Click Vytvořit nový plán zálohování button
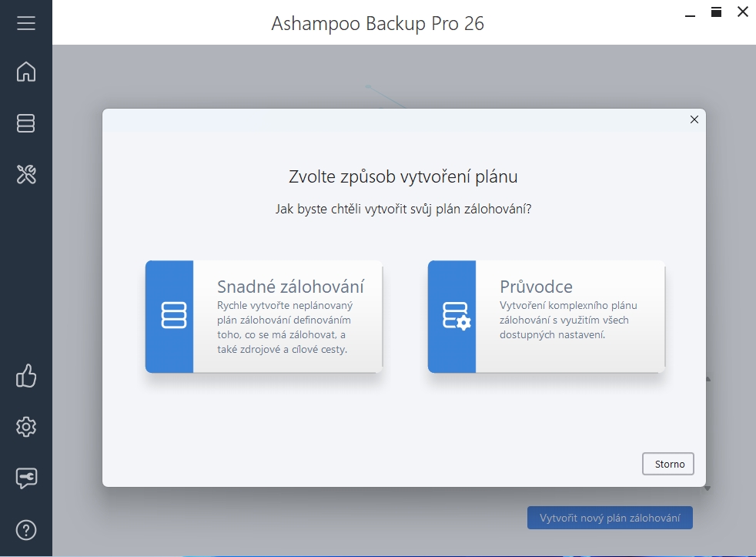The width and height of the screenshot is (756, 557). [x=610, y=518]
